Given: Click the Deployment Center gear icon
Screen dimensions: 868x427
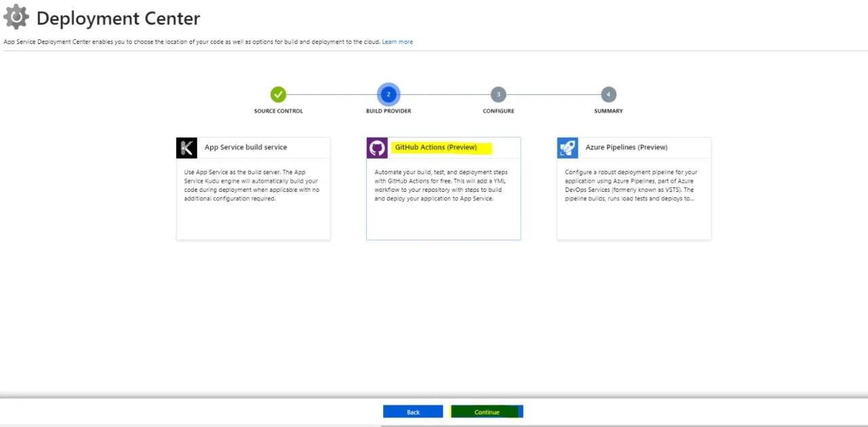Looking at the screenshot, I should coord(16,17).
